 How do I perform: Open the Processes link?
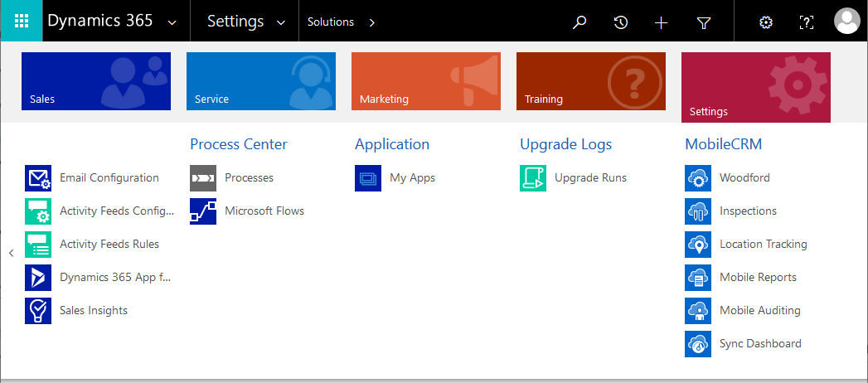pos(249,178)
